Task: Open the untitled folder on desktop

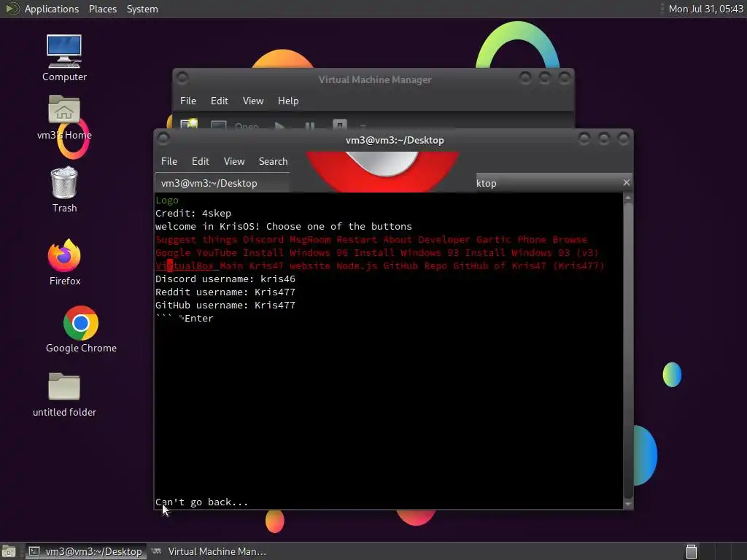Action: pyautogui.click(x=64, y=395)
